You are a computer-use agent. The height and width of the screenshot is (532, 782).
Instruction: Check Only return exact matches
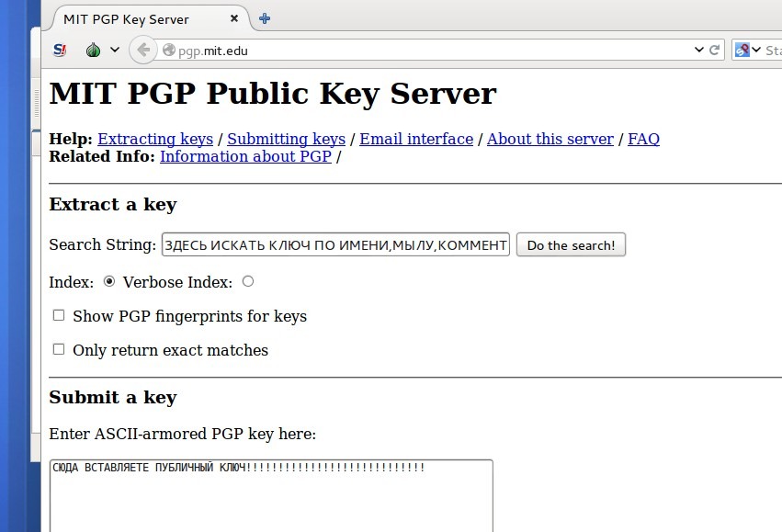[59, 349]
